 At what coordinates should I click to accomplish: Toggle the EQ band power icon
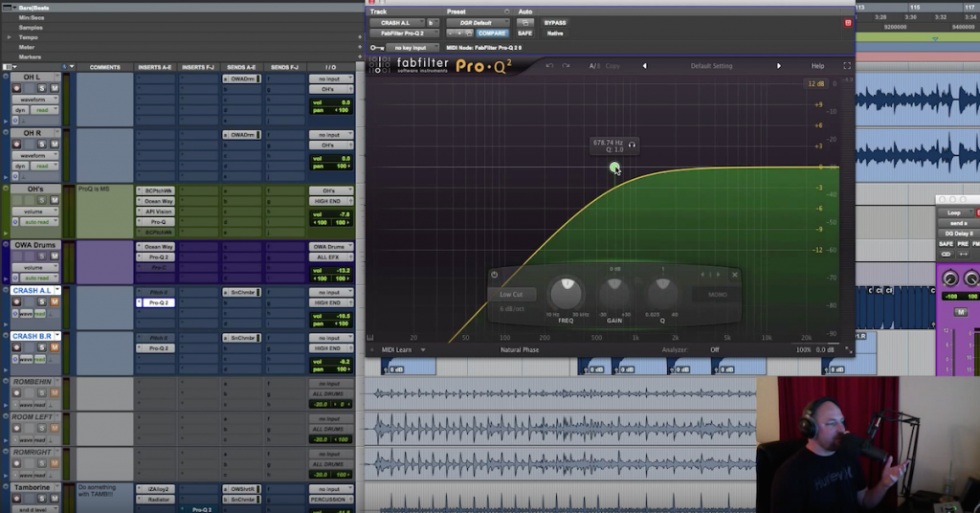pos(495,275)
